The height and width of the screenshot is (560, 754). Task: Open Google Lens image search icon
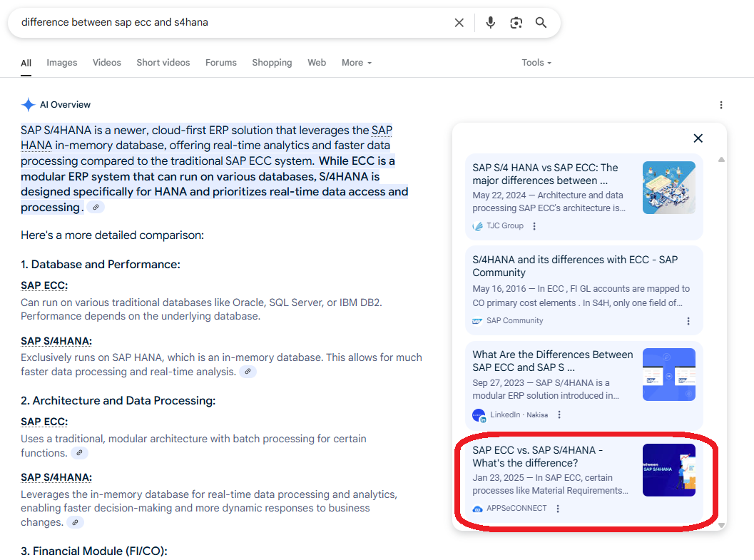coord(516,23)
